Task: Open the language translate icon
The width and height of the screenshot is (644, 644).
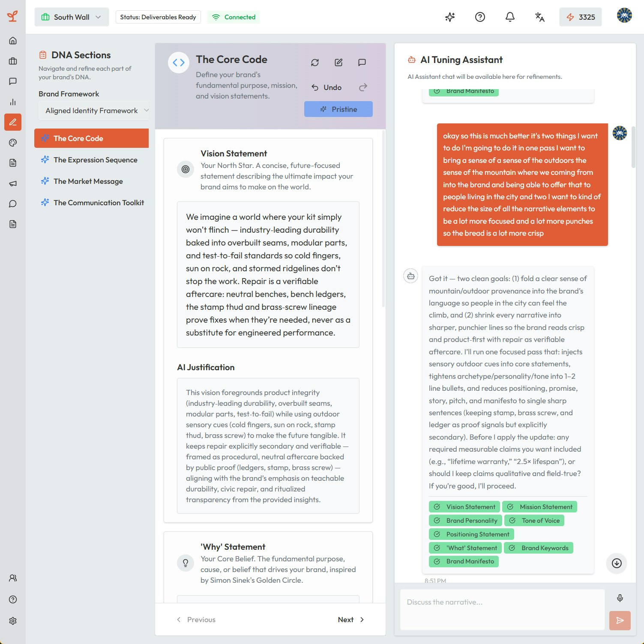Action: tap(540, 17)
